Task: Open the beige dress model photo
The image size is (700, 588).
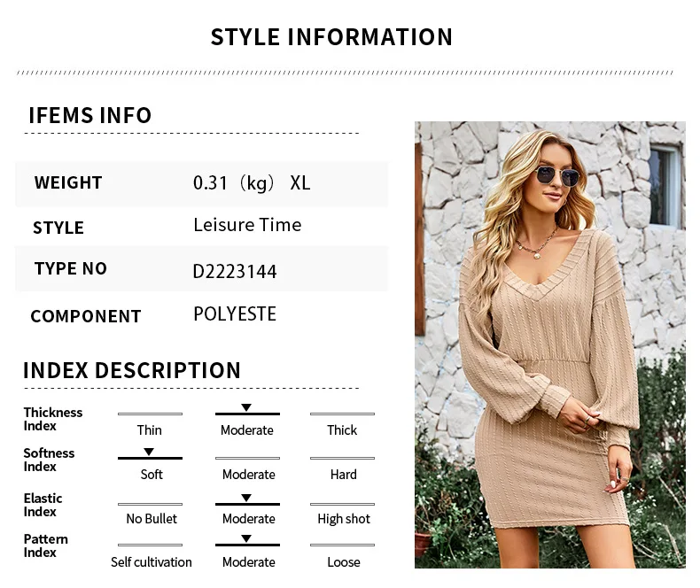Action: point(550,344)
